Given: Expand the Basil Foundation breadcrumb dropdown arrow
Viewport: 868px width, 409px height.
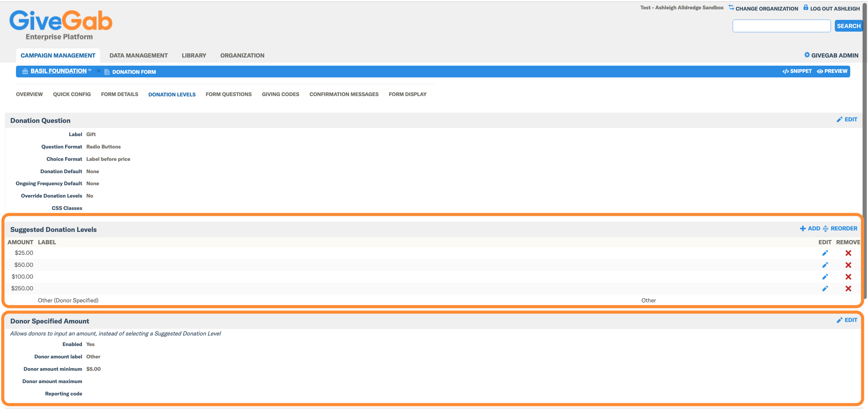Looking at the screenshot, I should pyautogui.click(x=90, y=70).
